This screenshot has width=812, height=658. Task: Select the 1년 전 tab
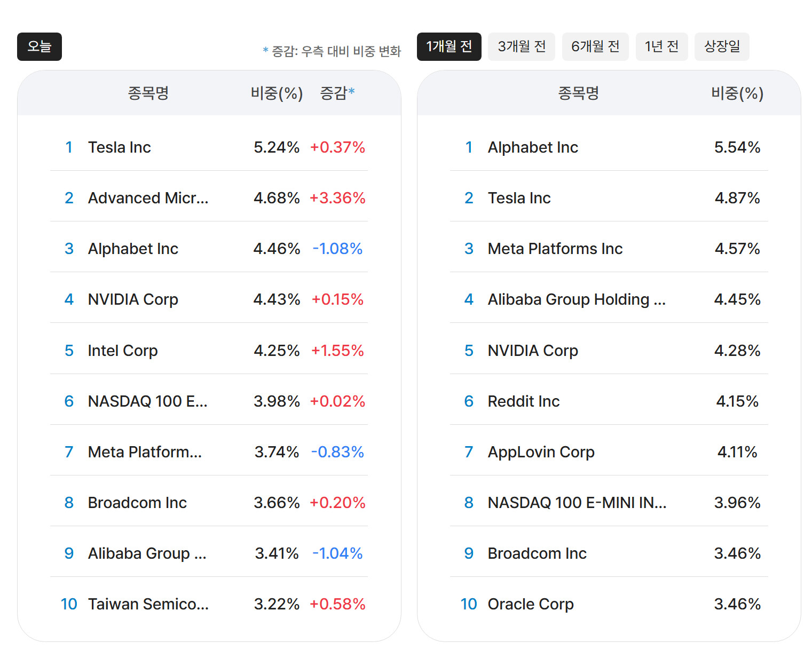pos(661,47)
